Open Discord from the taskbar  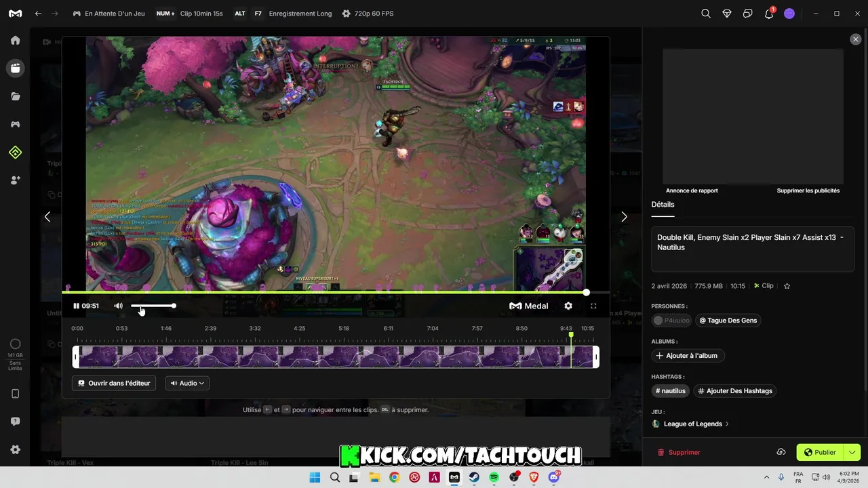tap(554, 477)
